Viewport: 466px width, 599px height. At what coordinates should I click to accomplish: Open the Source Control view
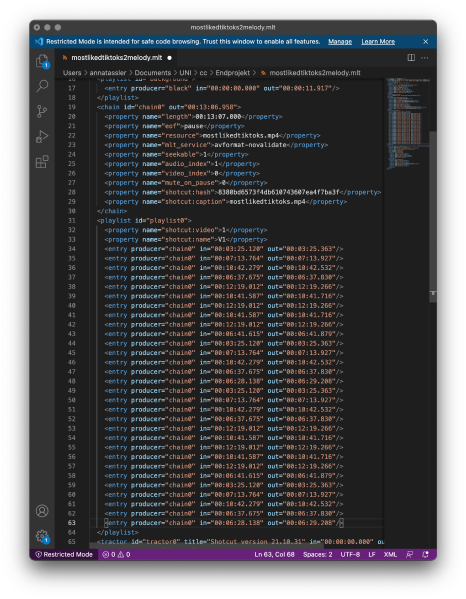point(42,111)
